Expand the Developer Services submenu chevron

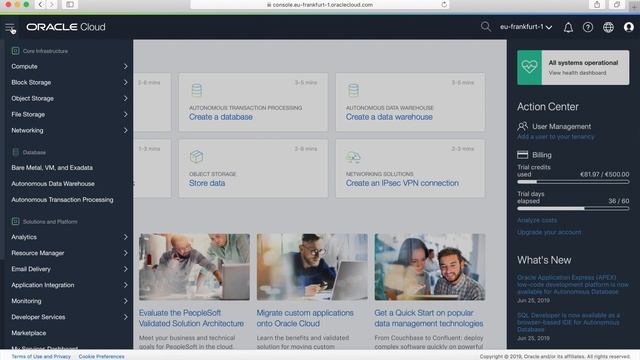pos(125,317)
